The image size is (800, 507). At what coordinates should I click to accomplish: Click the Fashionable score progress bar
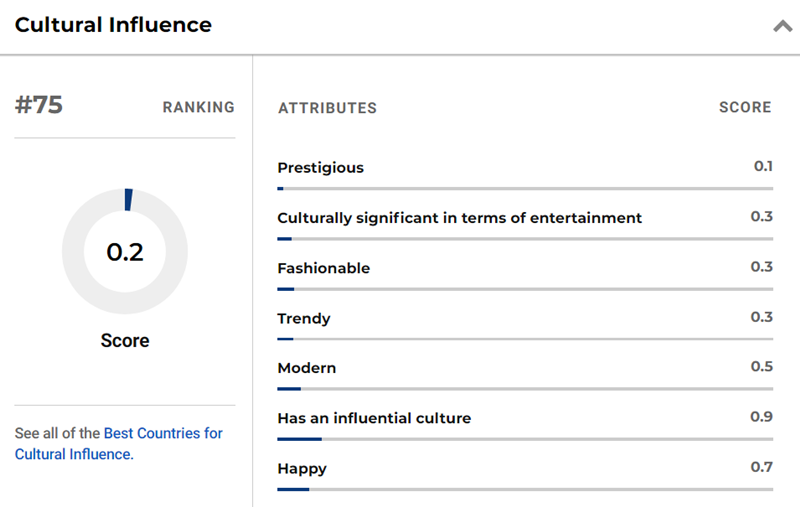525,288
